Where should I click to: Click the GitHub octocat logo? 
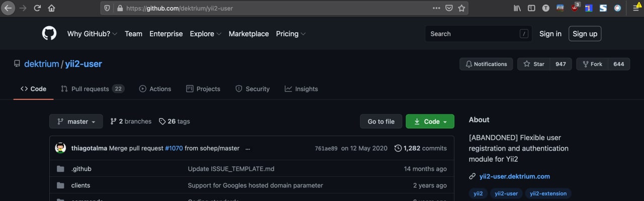pos(49,34)
